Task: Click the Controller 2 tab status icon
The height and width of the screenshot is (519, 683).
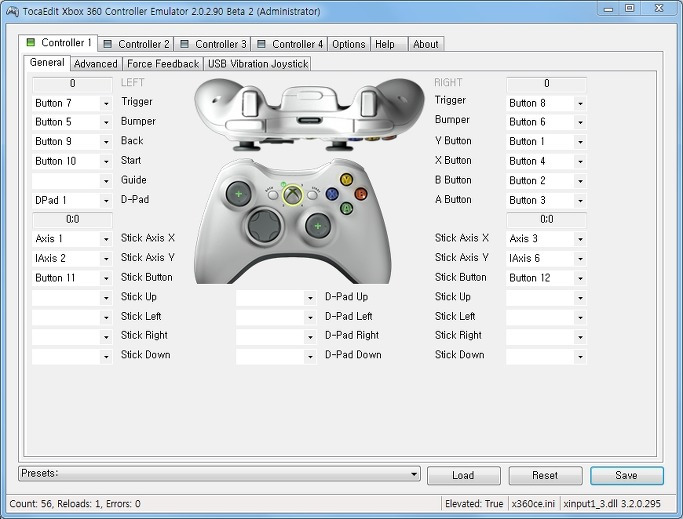Action: click(108, 44)
